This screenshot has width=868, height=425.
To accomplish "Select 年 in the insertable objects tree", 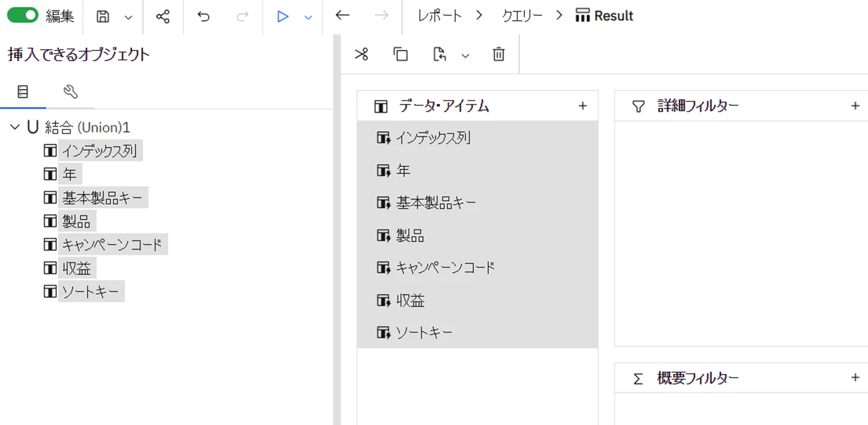I will [x=69, y=174].
